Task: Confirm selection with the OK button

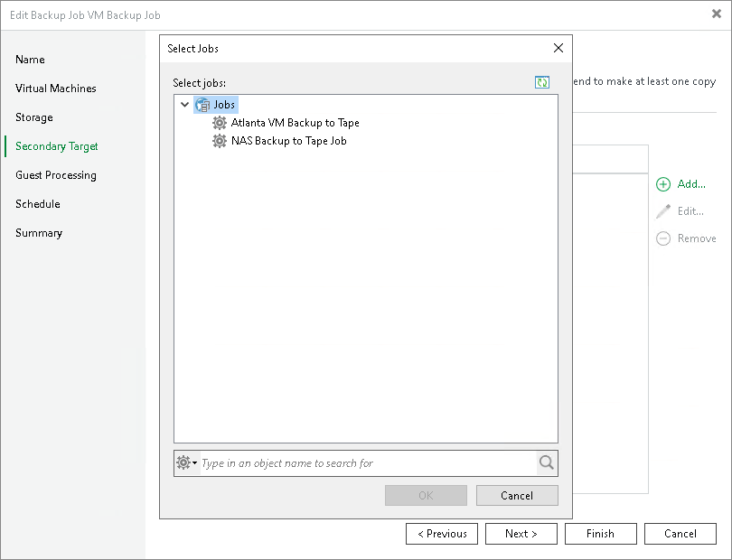Action: 426,495
